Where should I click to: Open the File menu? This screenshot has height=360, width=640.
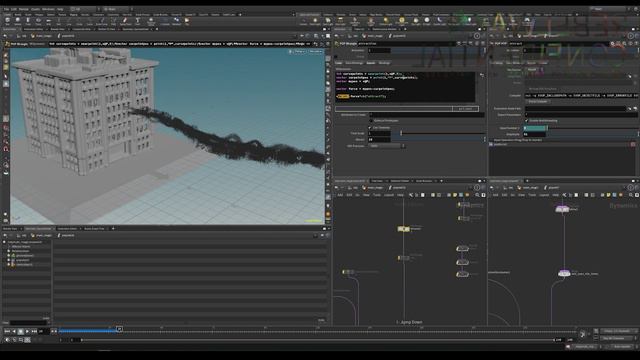(6, 9)
